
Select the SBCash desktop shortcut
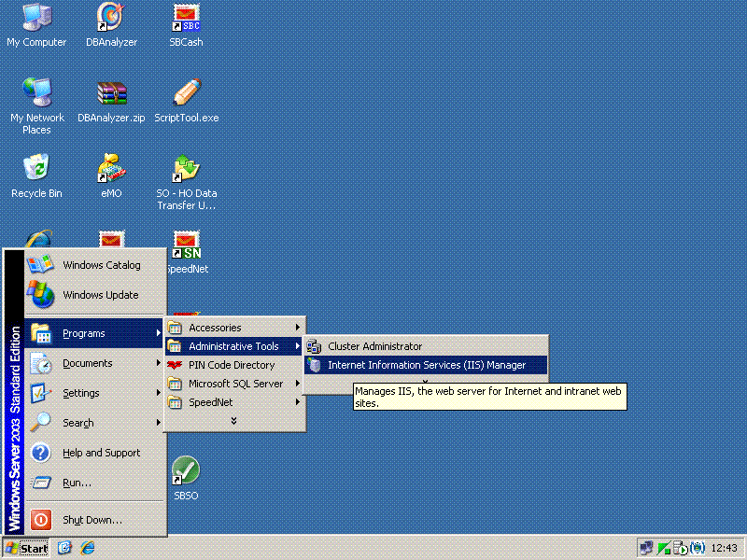(x=186, y=25)
